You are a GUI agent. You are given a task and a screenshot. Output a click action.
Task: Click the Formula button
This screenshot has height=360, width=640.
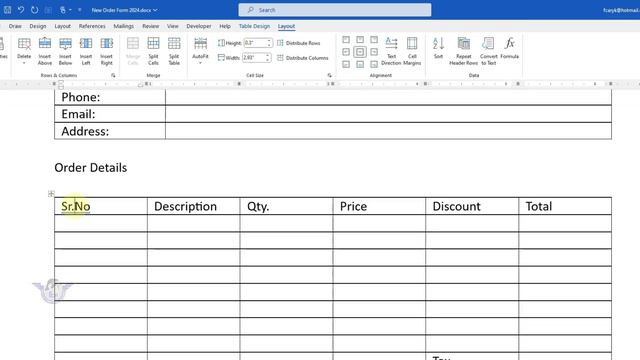click(x=509, y=48)
